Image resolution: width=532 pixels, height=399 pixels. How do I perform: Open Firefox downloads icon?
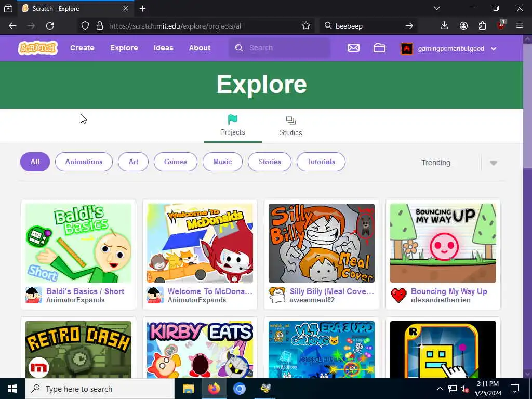click(x=445, y=26)
